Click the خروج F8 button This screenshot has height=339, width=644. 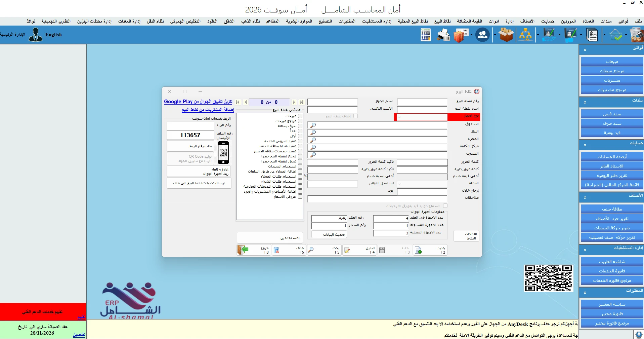tap(254, 250)
